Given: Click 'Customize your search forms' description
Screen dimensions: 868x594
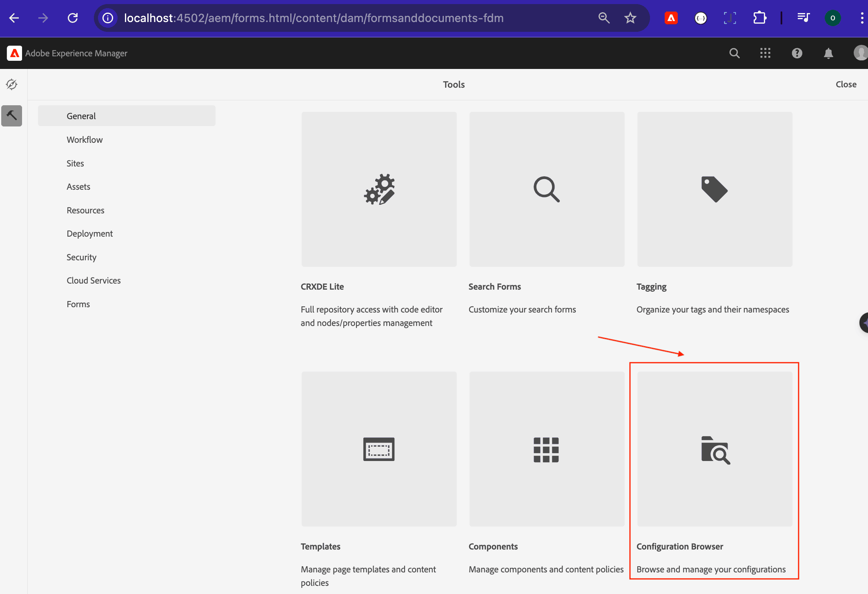Looking at the screenshot, I should (522, 310).
